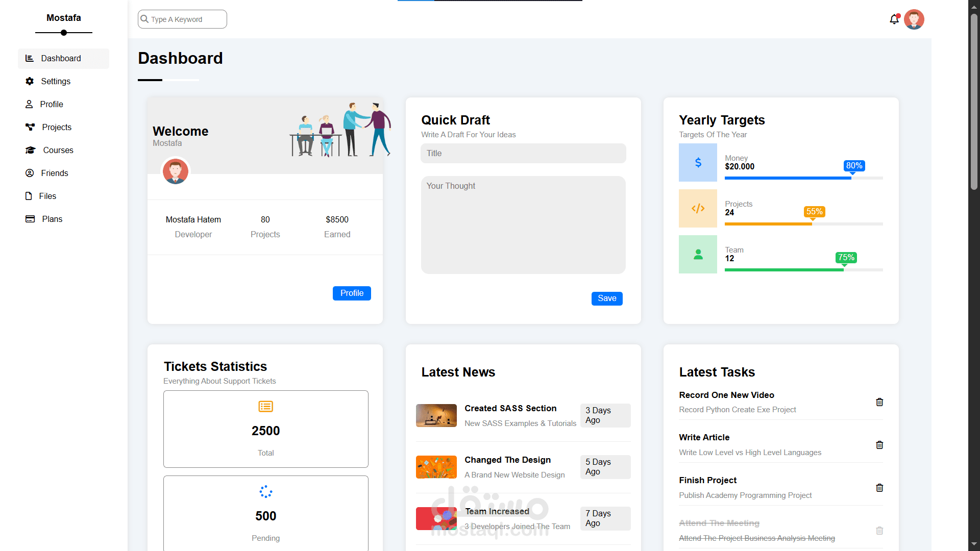Open the Settings entry in the sidebar menu
Viewport: 980px width, 551px height.
coord(56,81)
